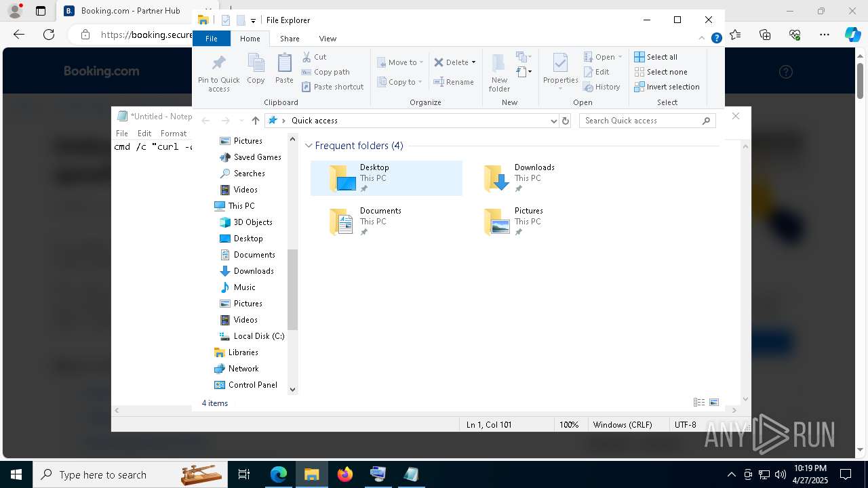
Task: Click Copy path in Clipboard group
Action: (325, 72)
